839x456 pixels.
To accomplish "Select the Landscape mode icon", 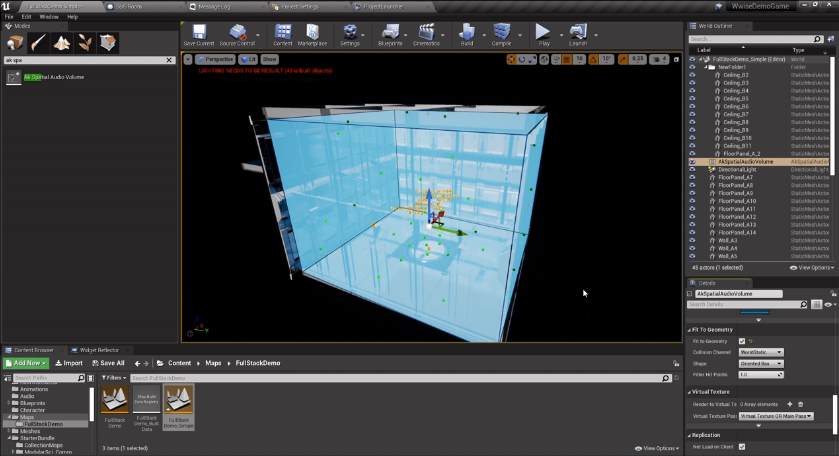I will coord(62,43).
